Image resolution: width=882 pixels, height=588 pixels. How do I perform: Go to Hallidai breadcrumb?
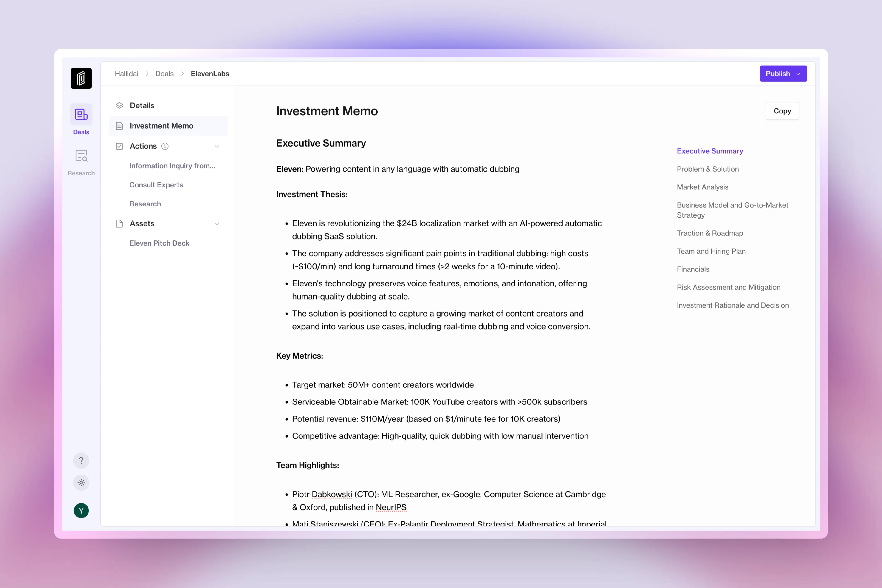tap(126, 74)
